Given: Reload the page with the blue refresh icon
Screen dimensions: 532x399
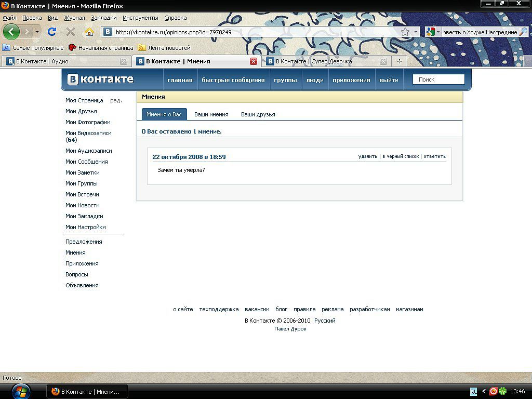Looking at the screenshot, I should pyautogui.click(x=52, y=32).
